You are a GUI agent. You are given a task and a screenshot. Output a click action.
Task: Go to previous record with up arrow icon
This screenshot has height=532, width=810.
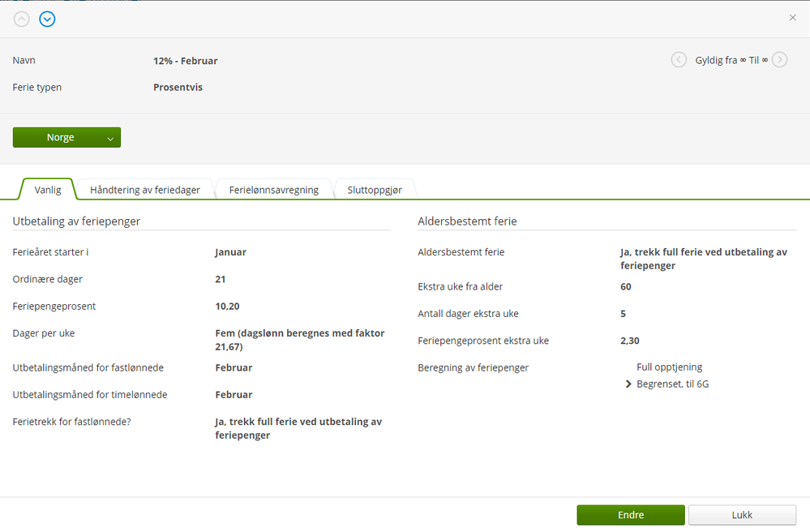pyautogui.click(x=21, y=19)
